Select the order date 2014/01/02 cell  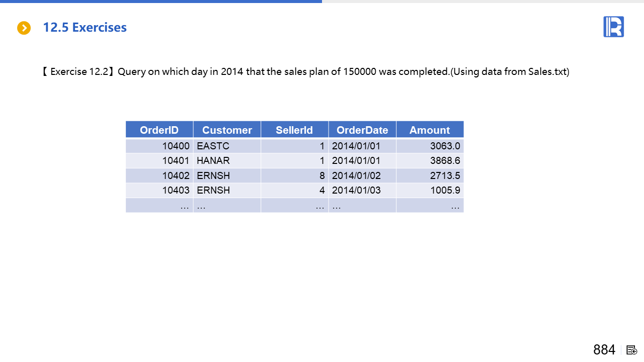(356, 176)
